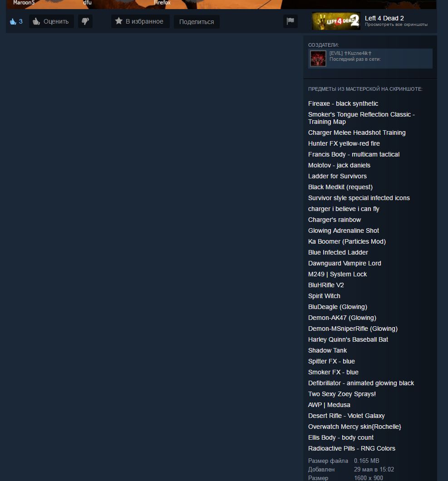Viewport: 448px width, 481px height.
Task: Open Charger Melee Headshot Training item
Action: [x=357, y=133]
